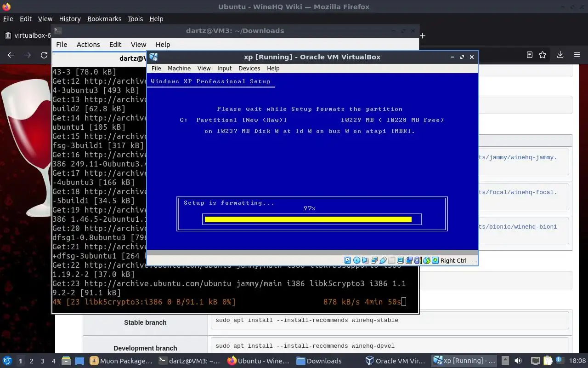Click the recording indicator in VirtualBox status bar
The width and height of the screenshot is (588, 368).
[x=409, y=260]
